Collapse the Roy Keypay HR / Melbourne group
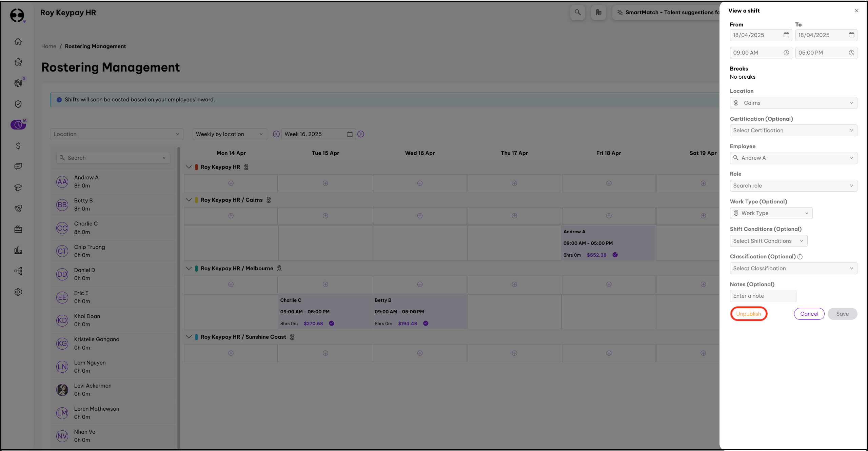The height and width of the screenshot is (451, 868). pyautogui.click(x=189, y=268)
